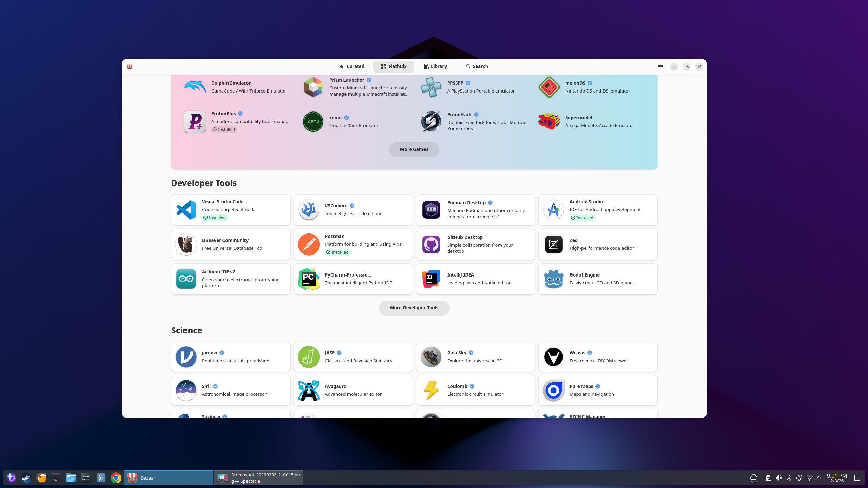This screenshot has height=488, width=868.
Task: Switch to the Curated tab
Action: click(352, 67)
